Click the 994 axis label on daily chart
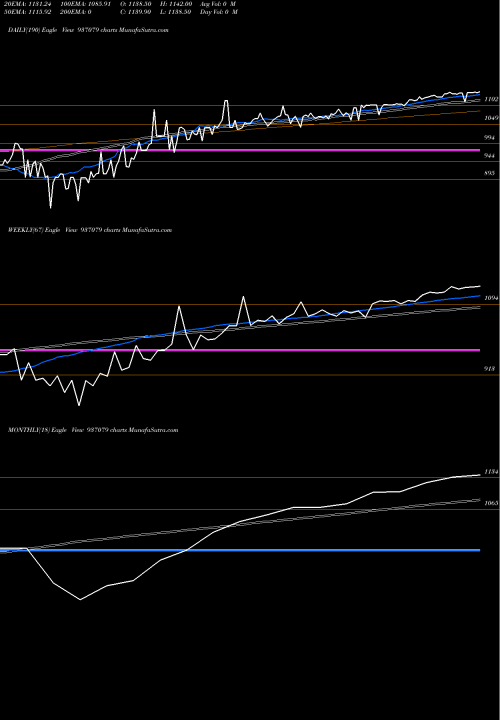The image size is (500, 720). (x=490, y=137)
